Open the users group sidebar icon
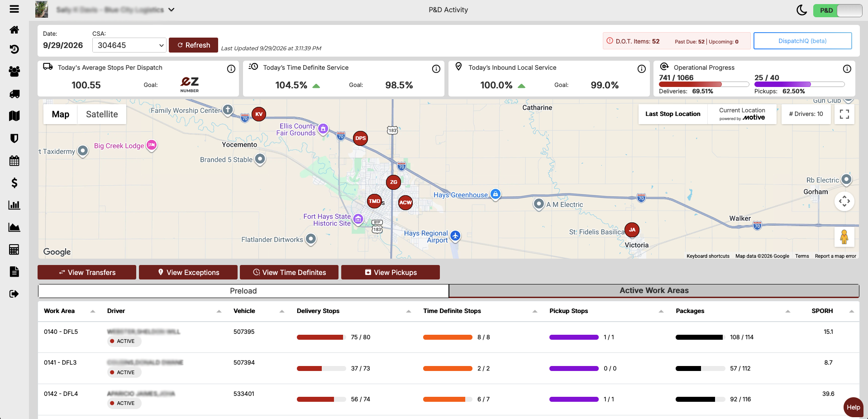The height and width of the screenshot is (419, 868). click(14, 72)
